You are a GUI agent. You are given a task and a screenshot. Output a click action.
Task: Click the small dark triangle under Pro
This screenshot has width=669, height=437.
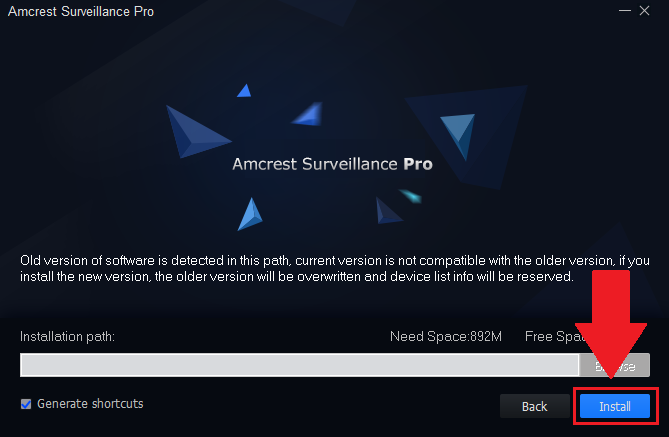[387, 209]
